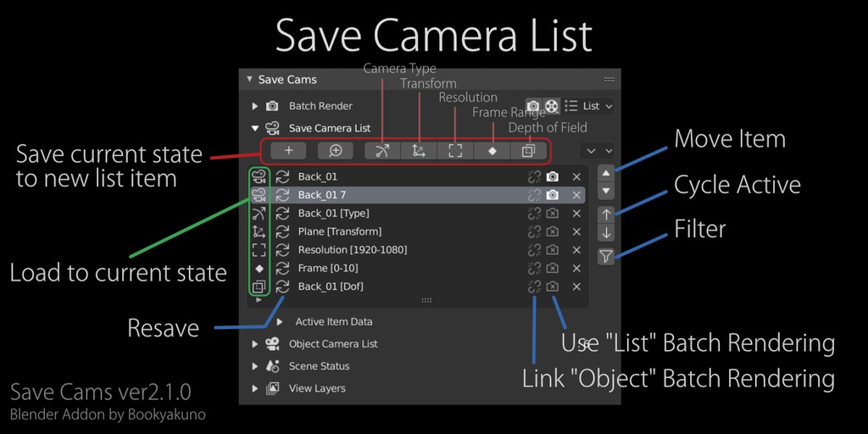Image resolution: width=868 pixels, height=434 pixels.
Task: Remove the Frame [0-10] list item
Action: 576,268
